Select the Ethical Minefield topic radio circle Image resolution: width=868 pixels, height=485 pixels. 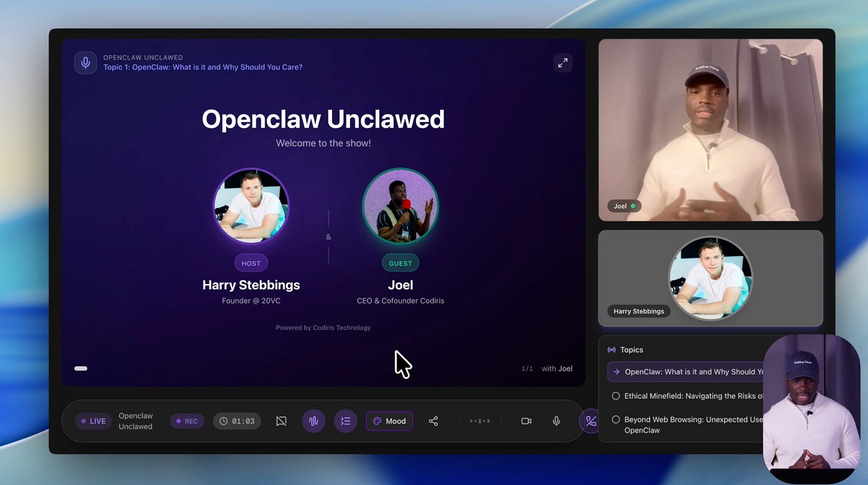click(x=616, y=396)
